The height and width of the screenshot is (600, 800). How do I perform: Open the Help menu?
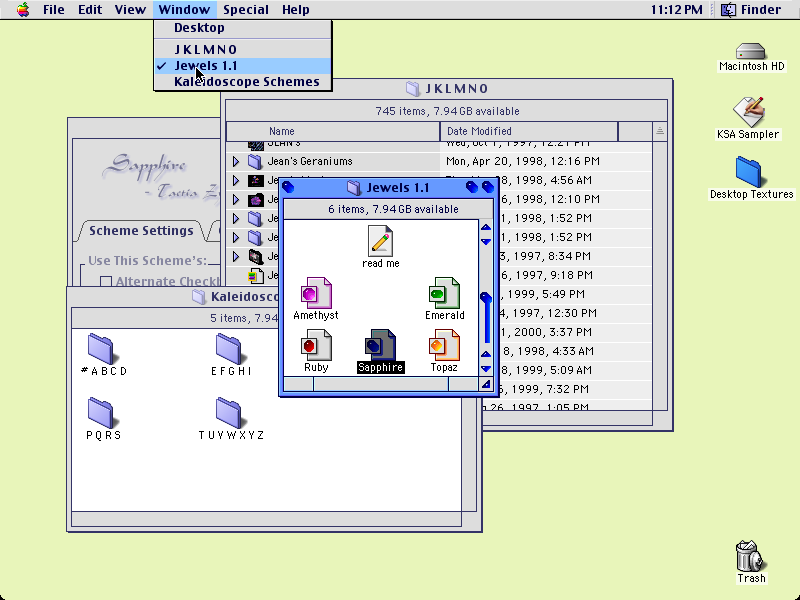(295, 9)
